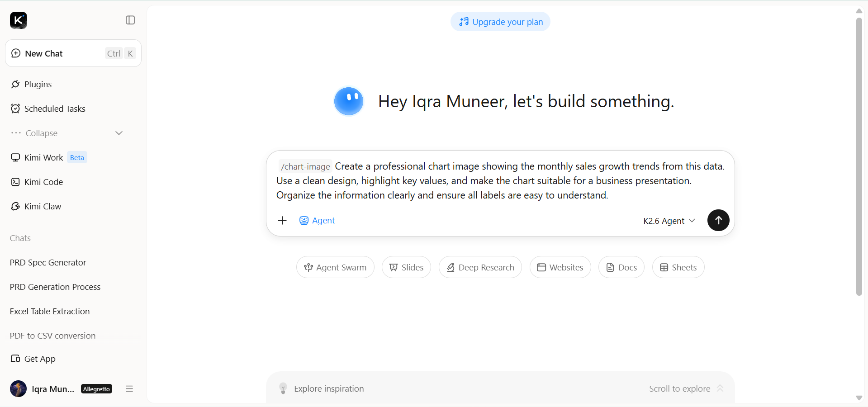This screenshot has width=868, height=407.
Task: Send the prompt with the arrow button
Action: (x=718, y=220)
